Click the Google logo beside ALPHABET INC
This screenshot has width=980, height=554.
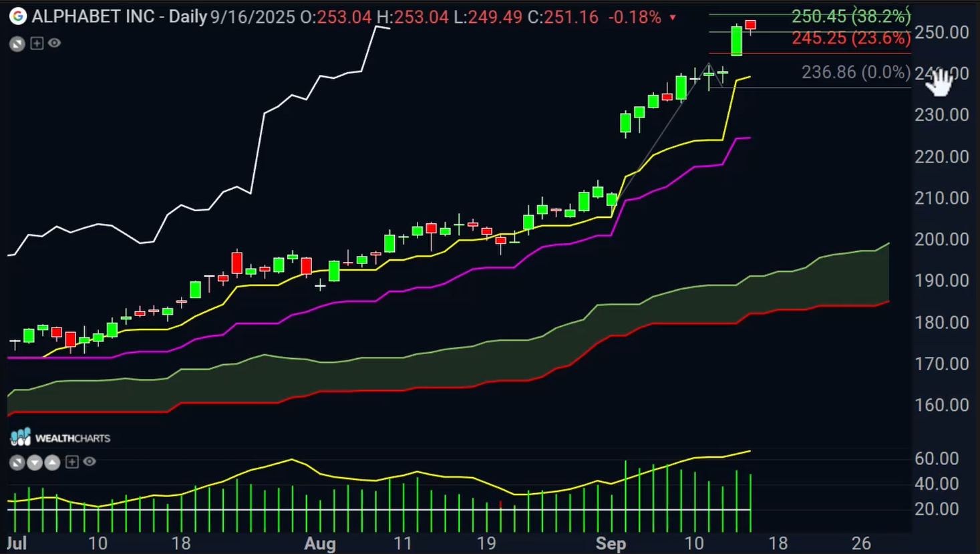pyautogui.click(x=18, y=16)
